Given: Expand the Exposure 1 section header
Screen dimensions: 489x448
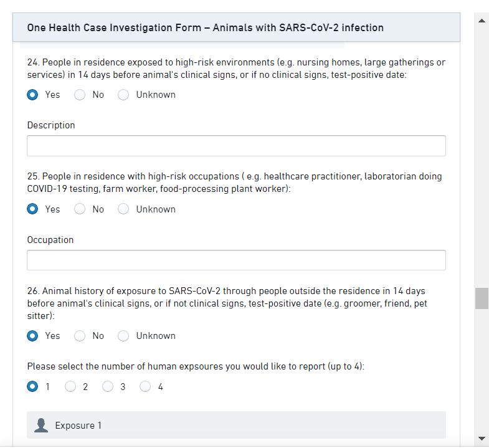Looking at the screenshot, I should pos(236,426).
